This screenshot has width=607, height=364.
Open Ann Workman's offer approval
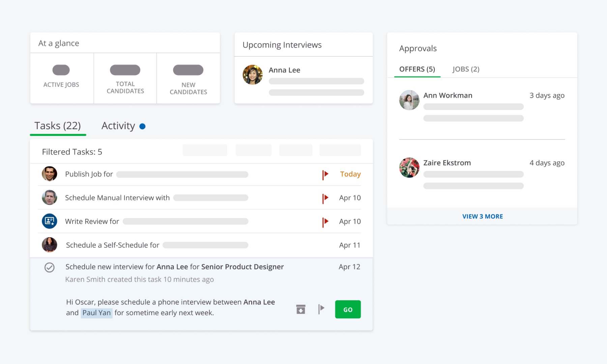click(x=447, y=96)
